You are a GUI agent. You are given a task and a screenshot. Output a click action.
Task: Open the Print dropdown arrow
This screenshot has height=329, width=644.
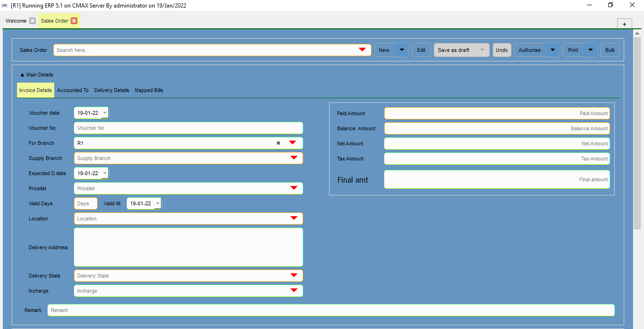point(590,50)
